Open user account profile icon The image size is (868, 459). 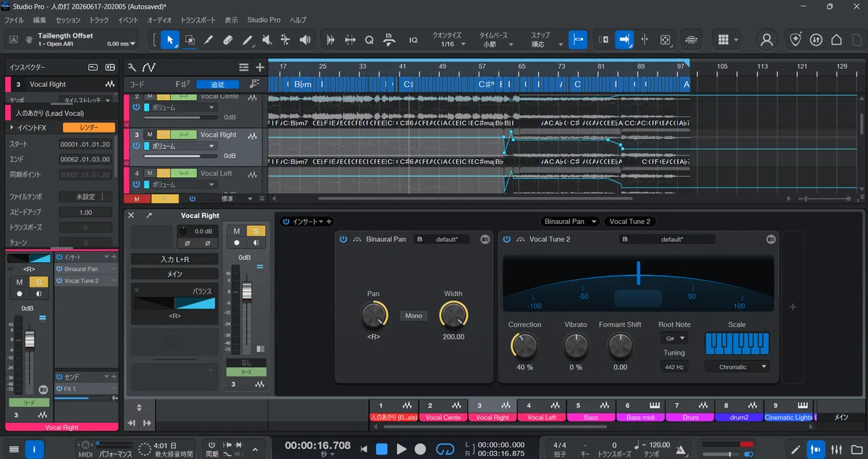[767, 40]
